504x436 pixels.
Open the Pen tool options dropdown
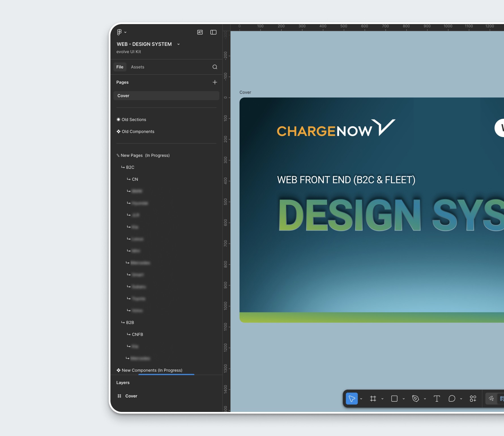(425, 399)
